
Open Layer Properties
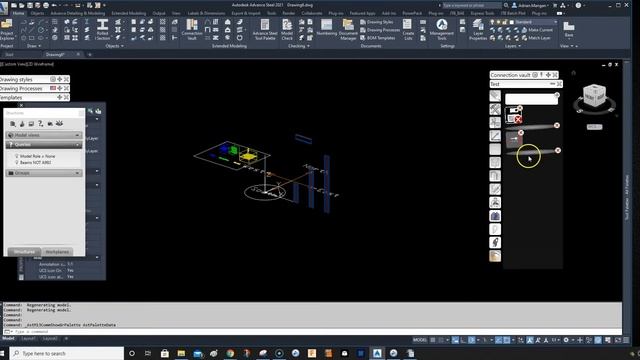pyautogui.click(x=478, y=29)
